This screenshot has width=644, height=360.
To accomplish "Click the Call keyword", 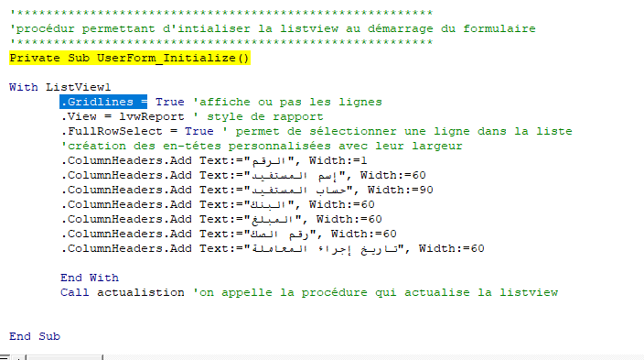I will pyautogui.click(x=75, y=292).
